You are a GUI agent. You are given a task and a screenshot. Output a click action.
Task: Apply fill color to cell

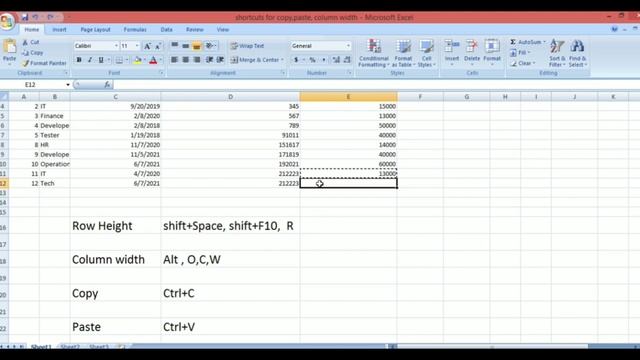138,60
